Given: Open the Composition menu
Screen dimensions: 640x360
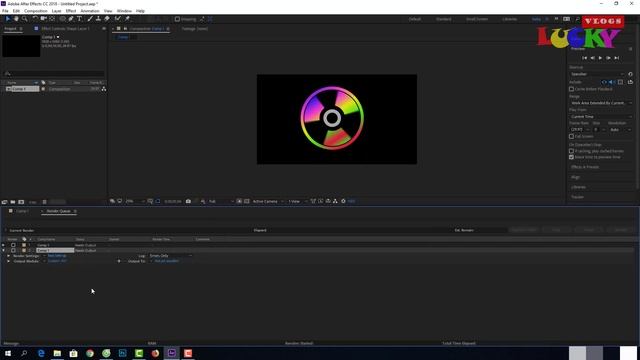Looking at the screenshot, I should click(36, 11).
